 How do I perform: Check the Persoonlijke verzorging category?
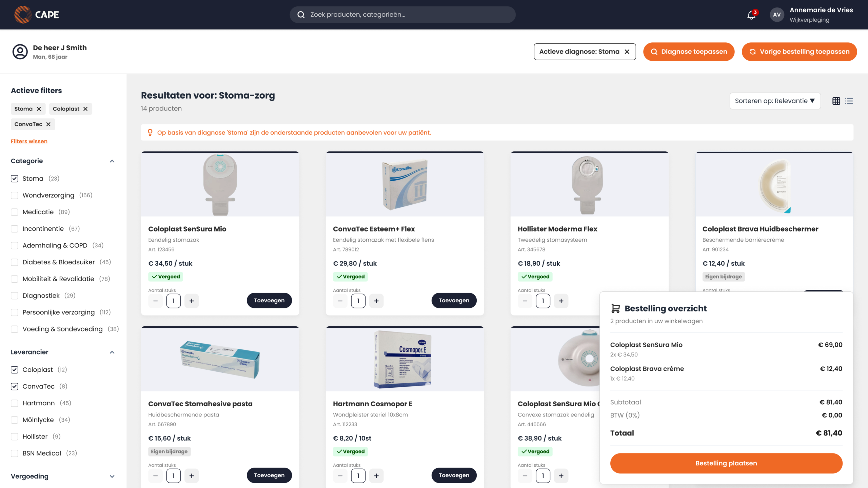tap(14, 312)
